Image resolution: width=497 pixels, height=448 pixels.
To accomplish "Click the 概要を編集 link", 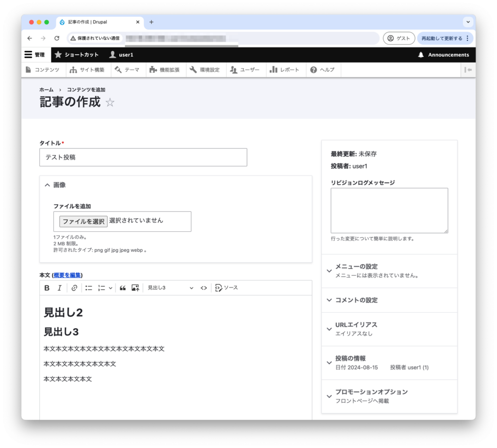I will (x=67, y=275).
